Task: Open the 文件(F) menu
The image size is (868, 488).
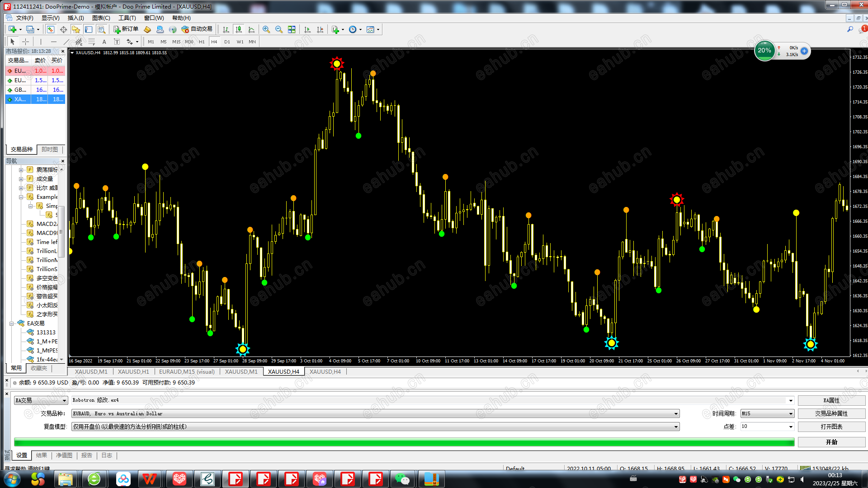Action: (x=25, y=18)
